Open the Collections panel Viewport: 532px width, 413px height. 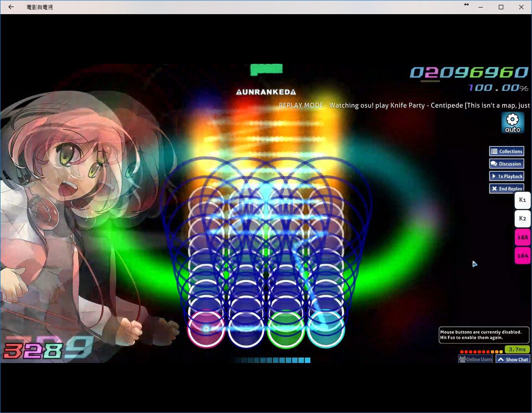point(506,151)
